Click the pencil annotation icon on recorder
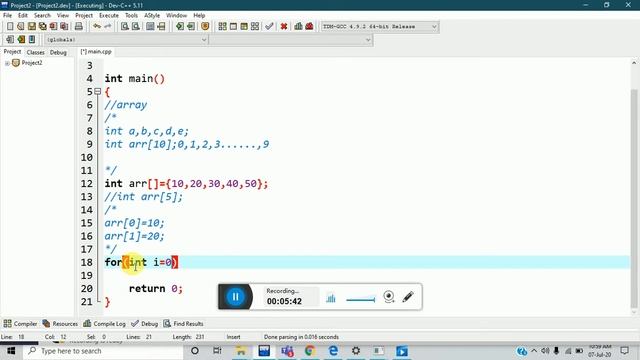Screen dimensions: 640x360 (408, 297)
